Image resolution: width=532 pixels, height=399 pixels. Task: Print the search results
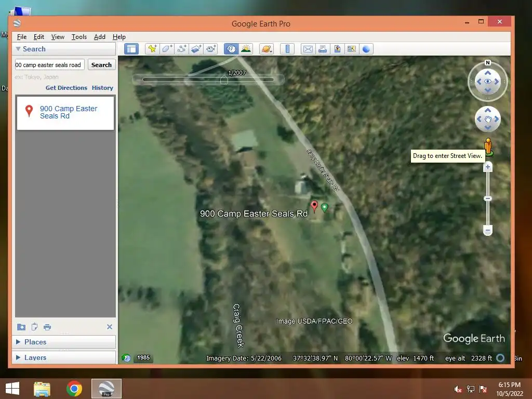tap(47, 327)
